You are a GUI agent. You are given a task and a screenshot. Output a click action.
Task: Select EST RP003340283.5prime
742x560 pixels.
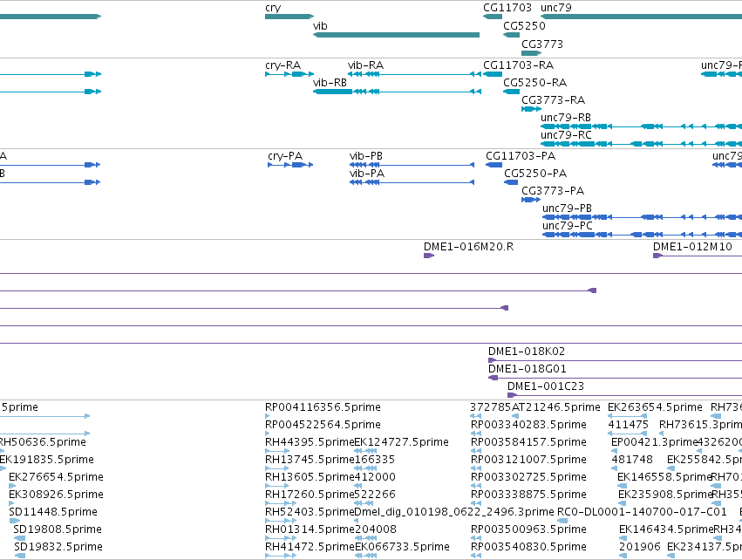(x=528, y=425)
